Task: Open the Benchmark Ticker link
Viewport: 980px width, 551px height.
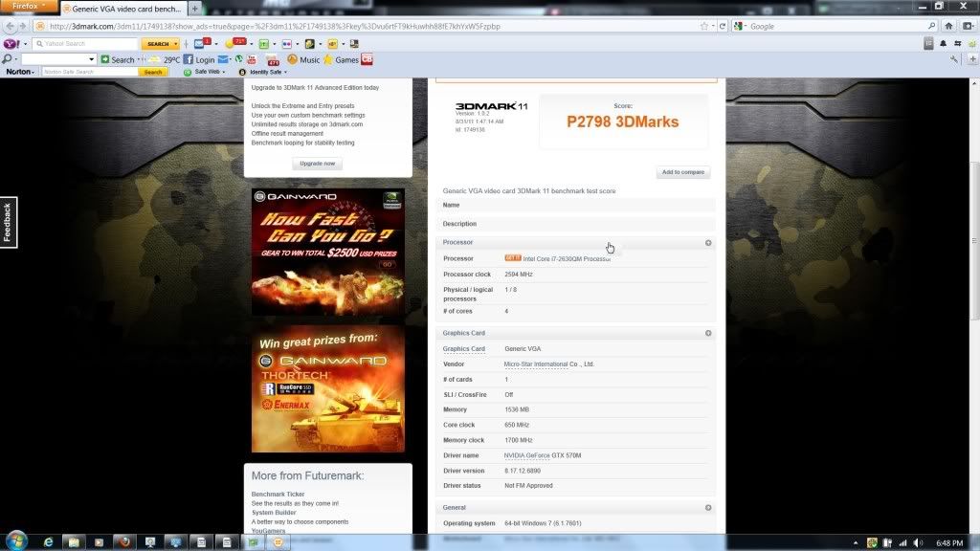Action: click(x=278, y=495)
